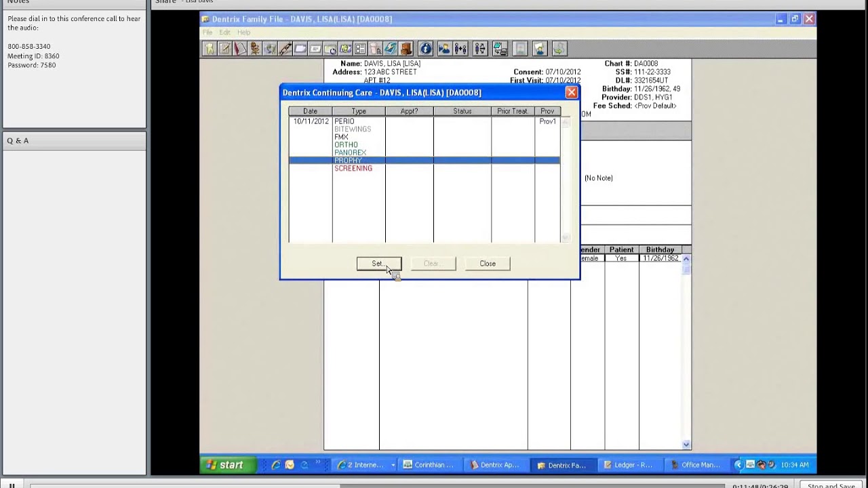868x488 pixels.
Task: Select the PANOREX continuing care type
Action: click(x=350, y=152)
